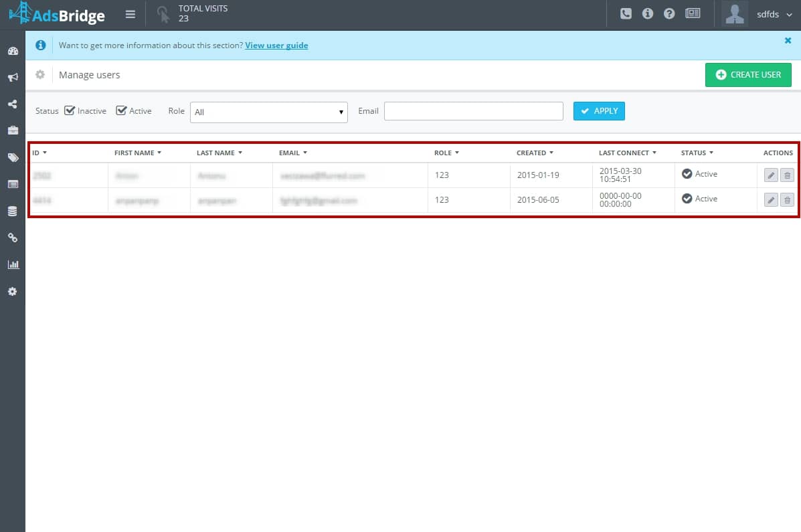801x532 pixels.
Task: Open the share nodes sidebar icon
Action: pyautogui.click(x=13, y=104)
